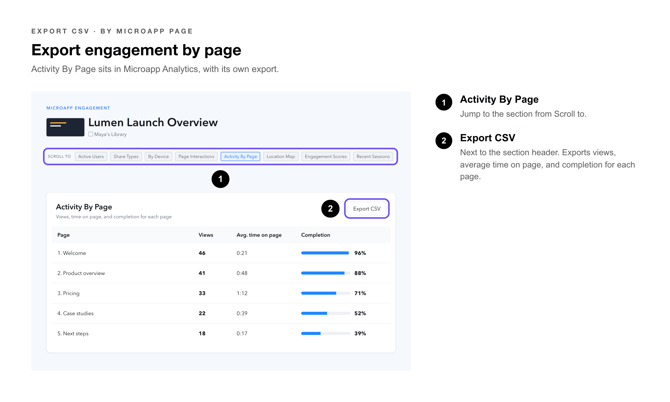Click the Maya's Library folder icon
The image size is (670, 402).
point(91,134)
